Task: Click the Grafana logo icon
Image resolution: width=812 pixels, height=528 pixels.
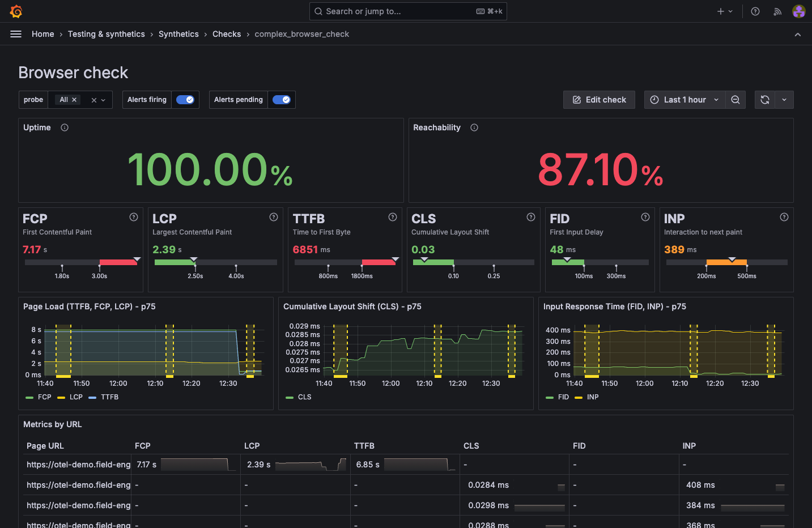Action: (16, 11)
